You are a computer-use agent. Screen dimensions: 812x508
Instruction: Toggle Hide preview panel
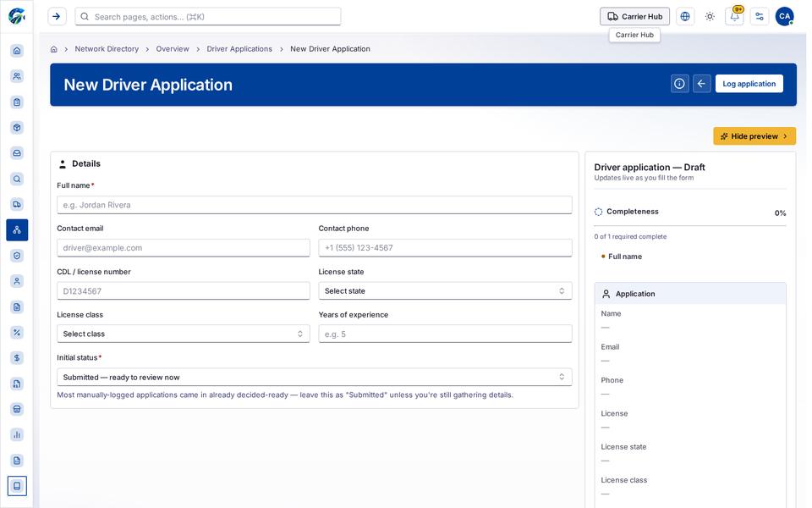[754, 136]
